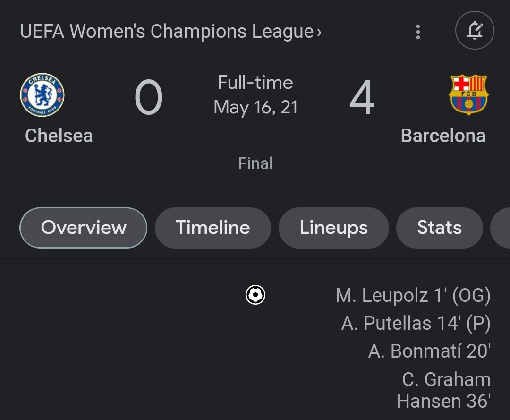Click the FC Barcelona crest
The width and height of the screenshot is (510, 420).
[x=468, y=94]
